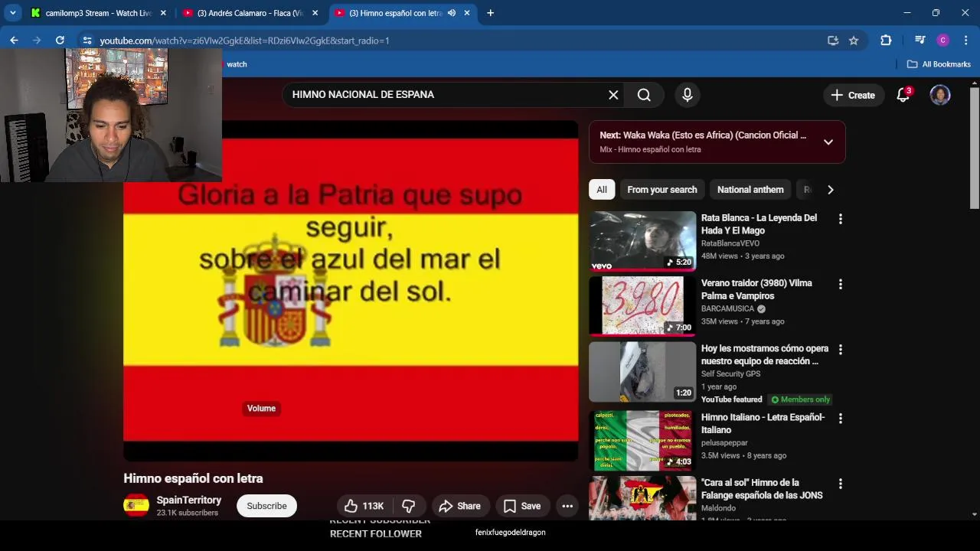Close the Andrés Calamaro tab
Screen dimensions: 980x551
click(x=315, y=13)
